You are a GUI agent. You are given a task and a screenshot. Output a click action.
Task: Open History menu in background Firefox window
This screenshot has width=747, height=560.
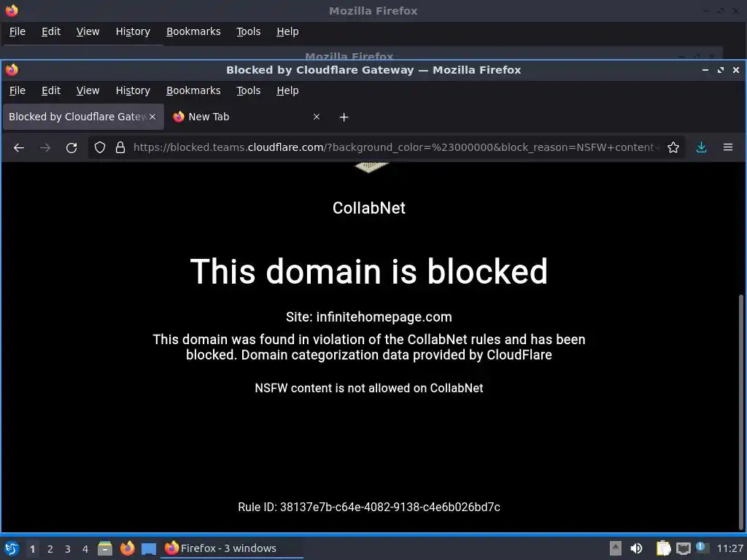133,31
